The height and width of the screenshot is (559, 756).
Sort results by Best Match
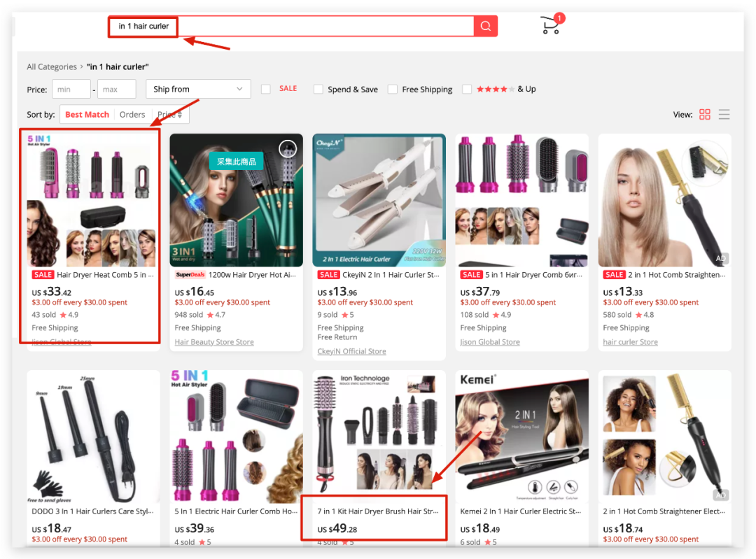(x=87, y=115)
